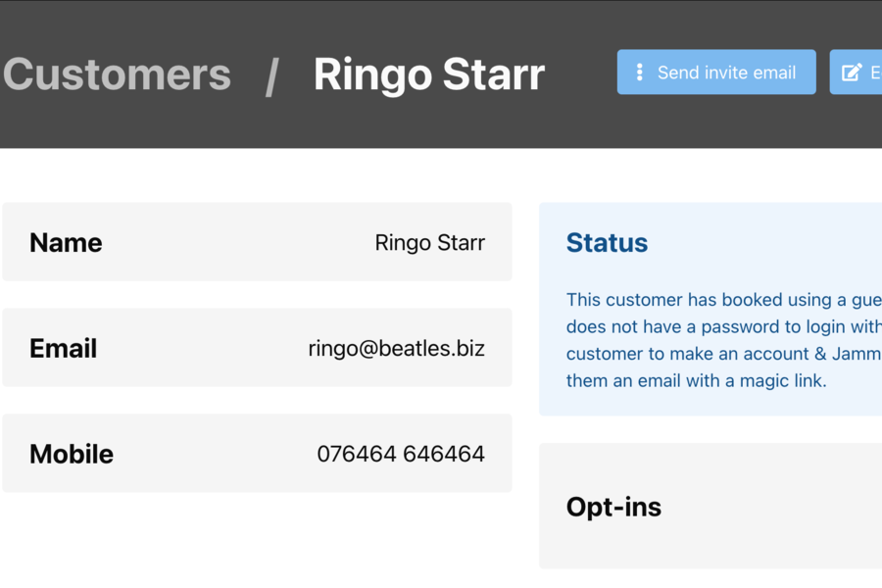
Task: Click the partially visible Edit button text
Action: pos(875,73)
